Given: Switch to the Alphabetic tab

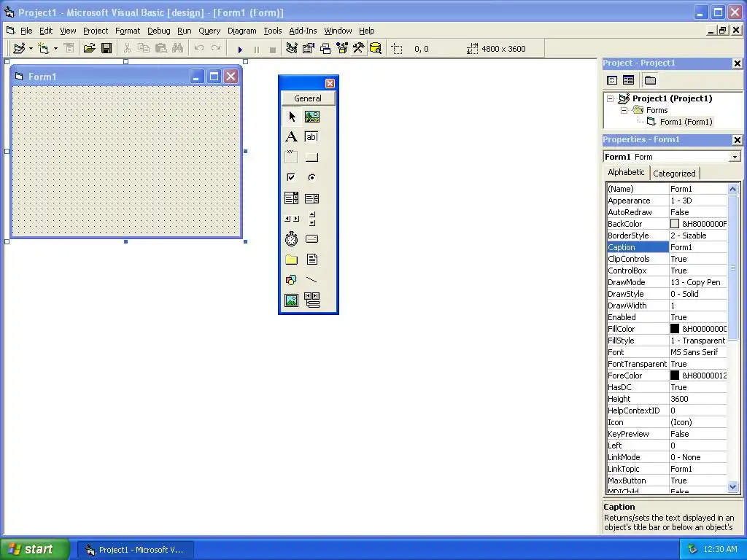Looking at the screenshot, I should click(626, 172).
